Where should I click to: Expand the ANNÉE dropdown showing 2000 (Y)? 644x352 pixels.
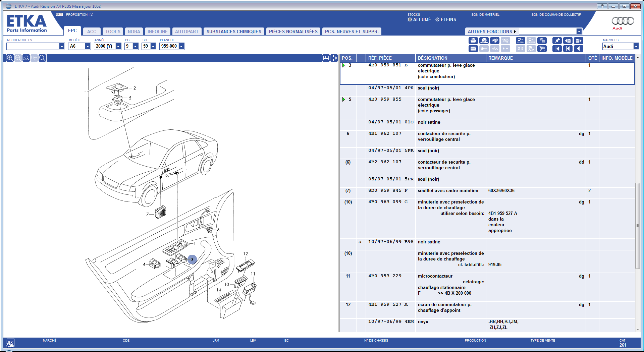tap(118, 46)
